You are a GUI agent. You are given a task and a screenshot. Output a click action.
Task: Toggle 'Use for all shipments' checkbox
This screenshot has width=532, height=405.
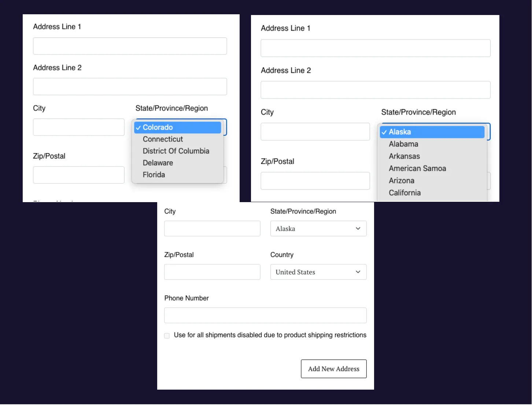click(167, 336)
